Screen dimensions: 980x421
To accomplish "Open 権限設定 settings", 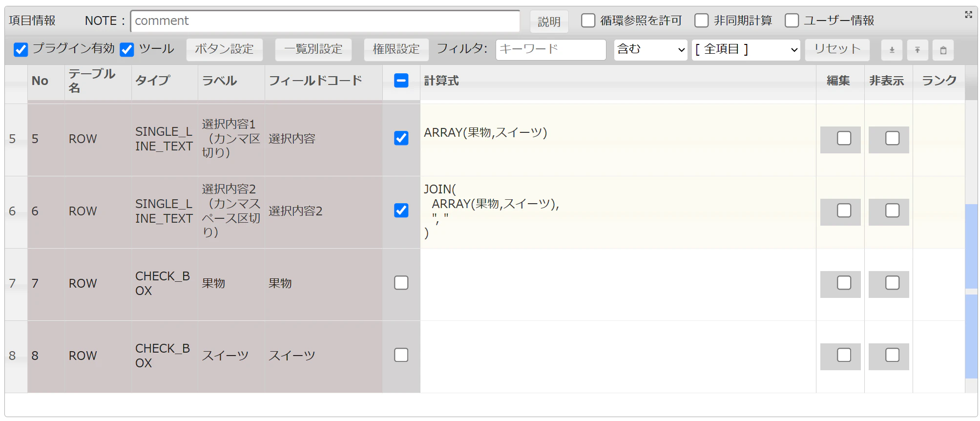I will click(x=396, y=49).
